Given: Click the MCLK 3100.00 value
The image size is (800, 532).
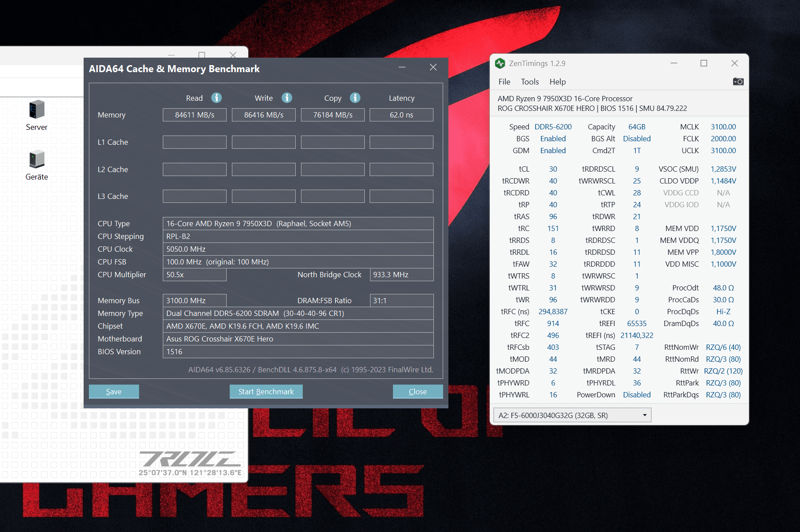Looking at the screenshot, I should [723, 127].
